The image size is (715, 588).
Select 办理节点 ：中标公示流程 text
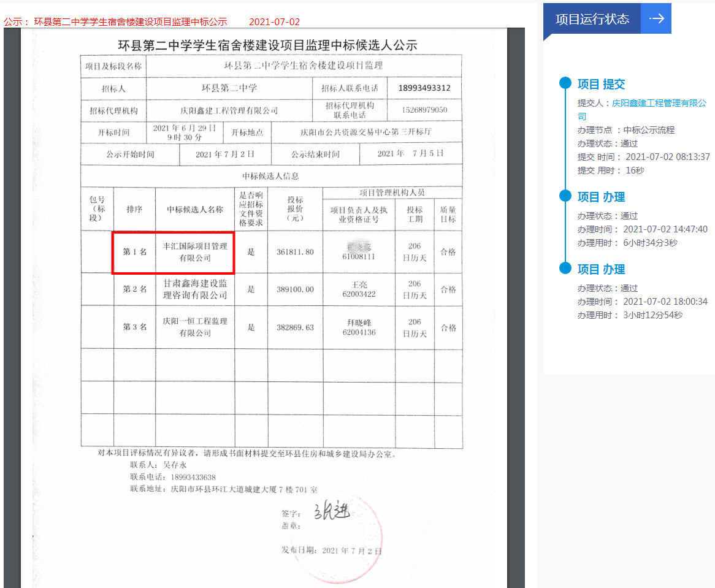click(626, 130)
